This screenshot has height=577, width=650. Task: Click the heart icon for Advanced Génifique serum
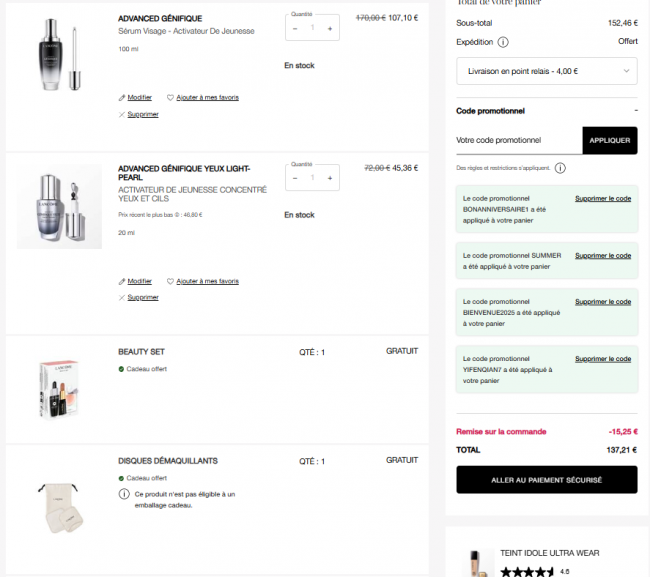(x=170, y=97)
